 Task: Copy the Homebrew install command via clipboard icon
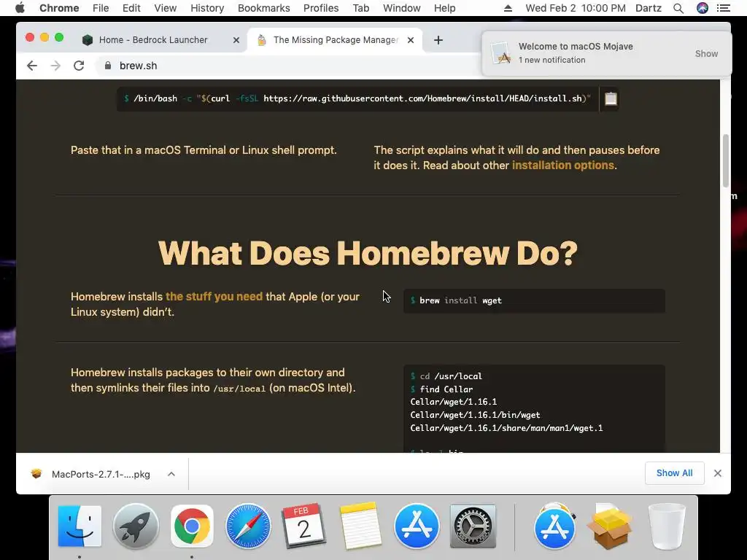(x=611, y=98)
